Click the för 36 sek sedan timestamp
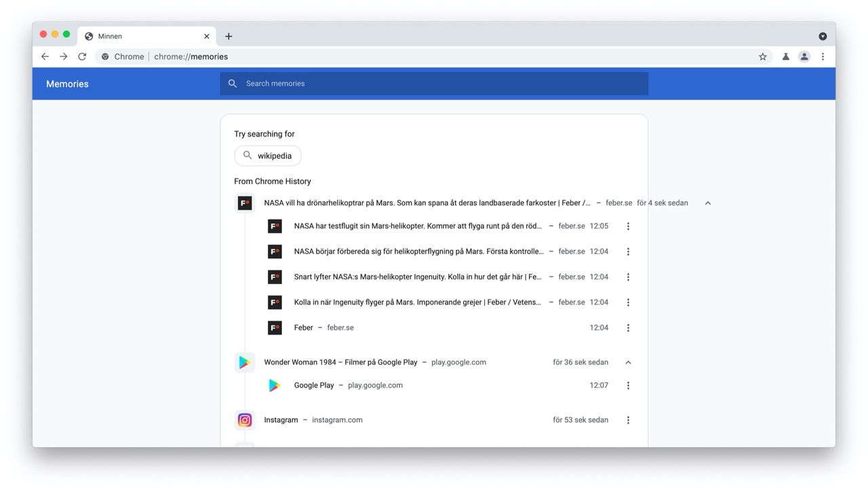This screenshot has height=490, width=868. pos(580,363)
